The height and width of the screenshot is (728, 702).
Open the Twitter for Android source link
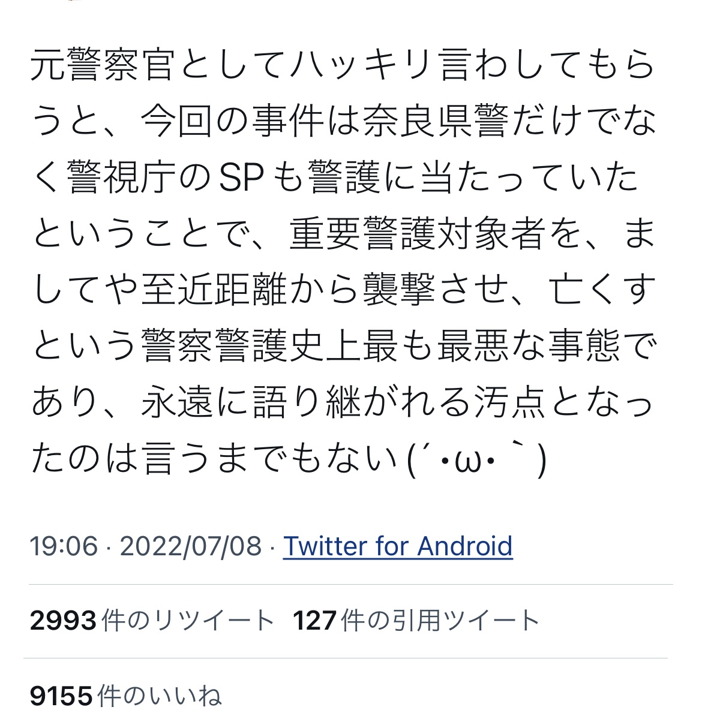click(398, 546)
